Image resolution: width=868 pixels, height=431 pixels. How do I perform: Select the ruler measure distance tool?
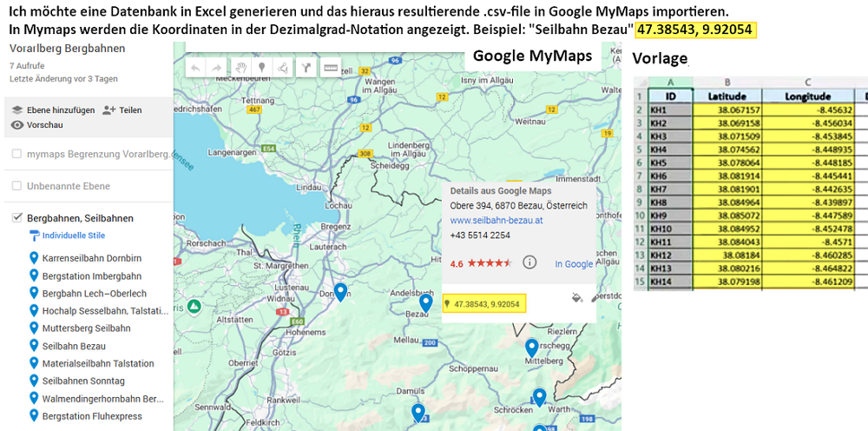point(331,68)
